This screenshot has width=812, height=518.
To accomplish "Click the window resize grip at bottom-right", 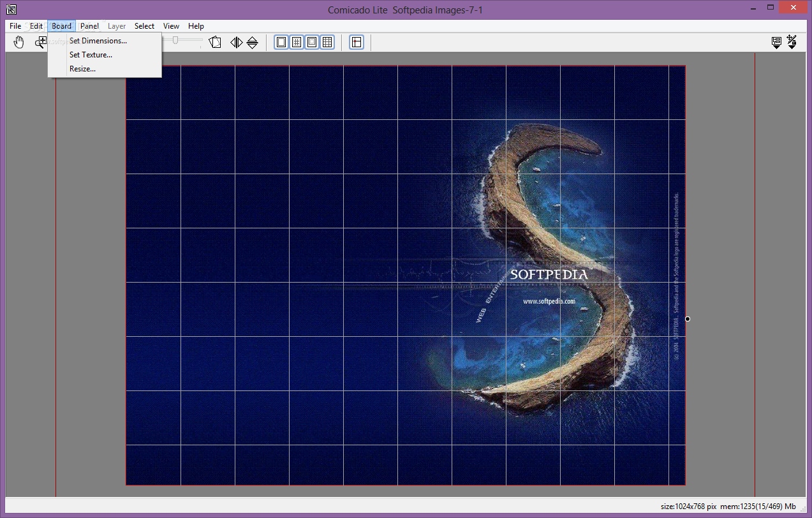I will (x=802, y=508).
